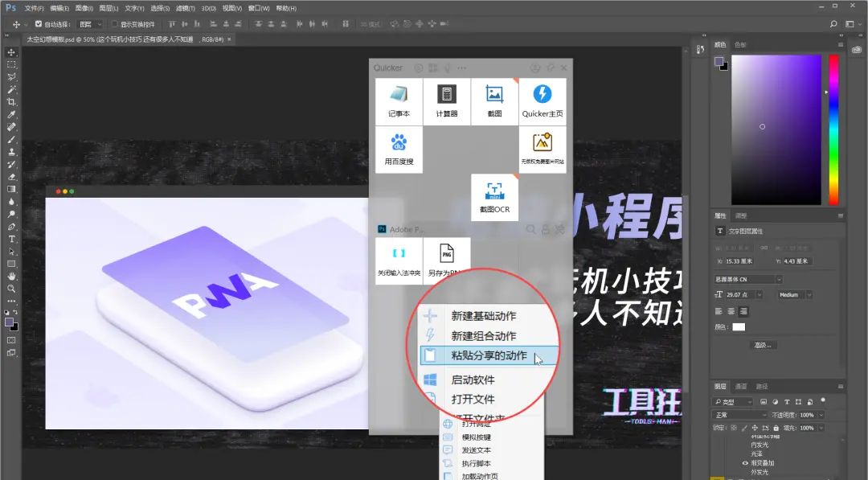Run the 截图OCR action in Quicker

pyautogui.click(x=495, y=196)
